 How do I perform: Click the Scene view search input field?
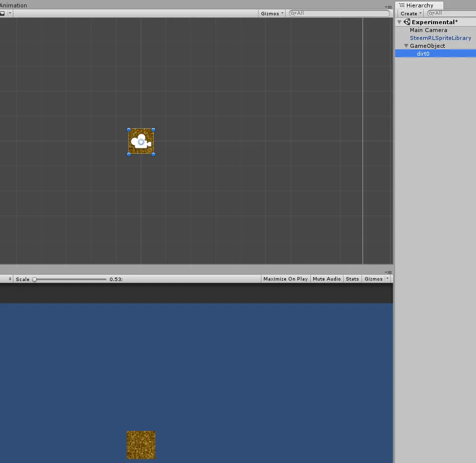click(339, 13)
